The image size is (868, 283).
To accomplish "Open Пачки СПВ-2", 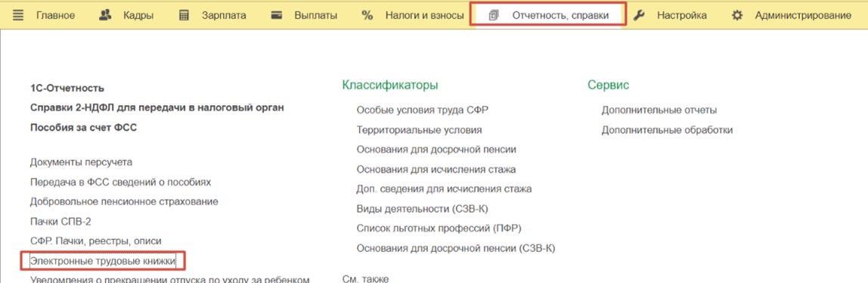I will (60, 222).
